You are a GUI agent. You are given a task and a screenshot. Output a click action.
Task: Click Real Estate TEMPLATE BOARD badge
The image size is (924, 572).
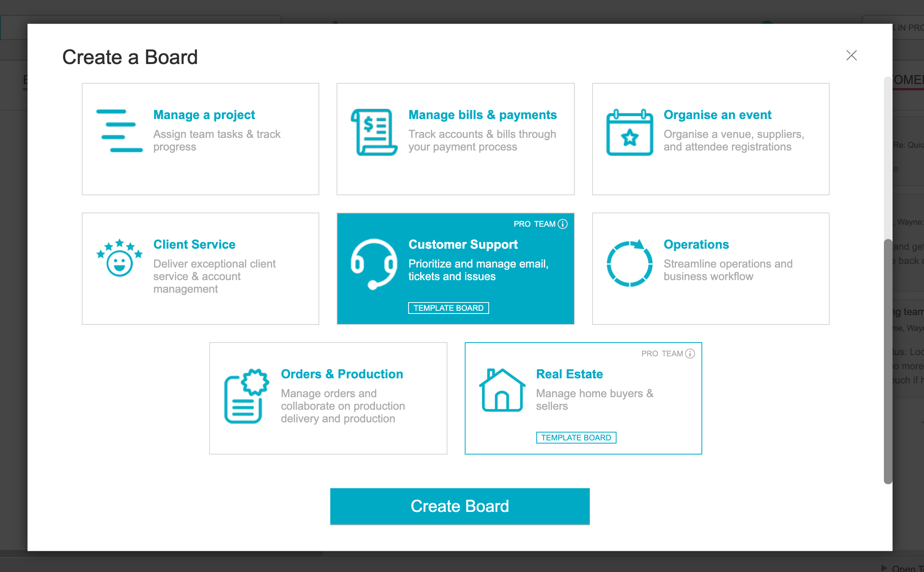tap(576, 438)
